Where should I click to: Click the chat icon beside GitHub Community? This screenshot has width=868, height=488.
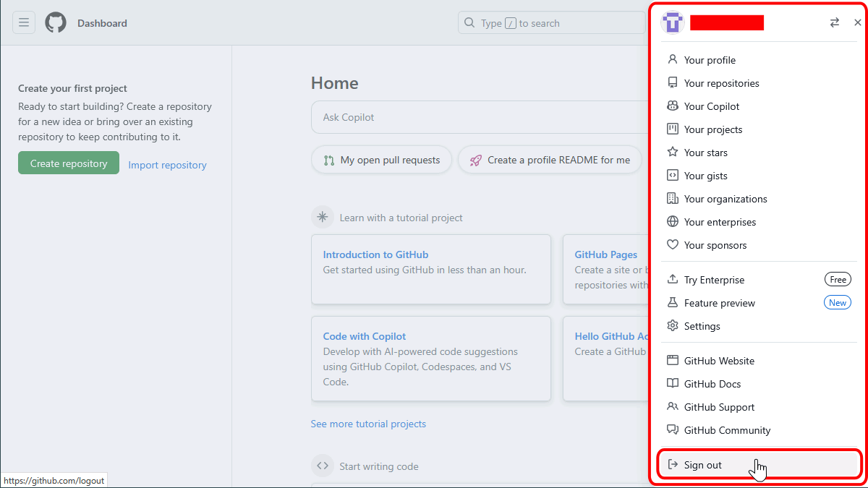673,430
